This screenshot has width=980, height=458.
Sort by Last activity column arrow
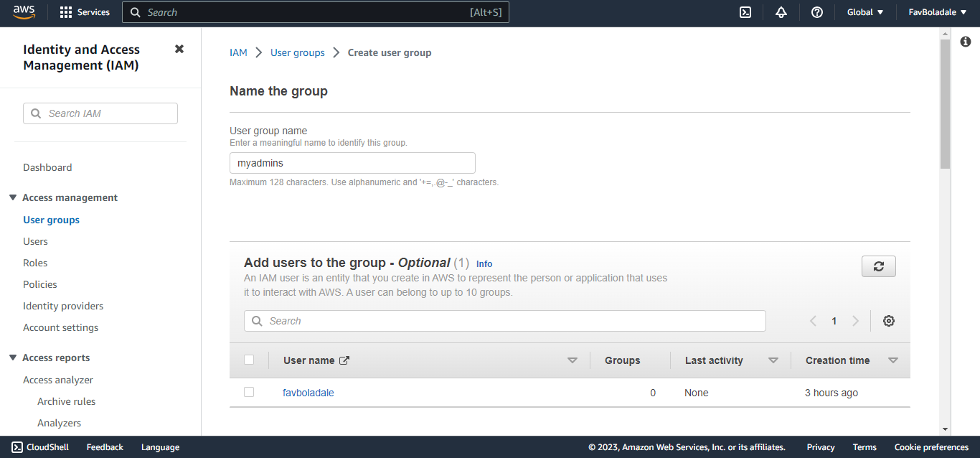773,360
